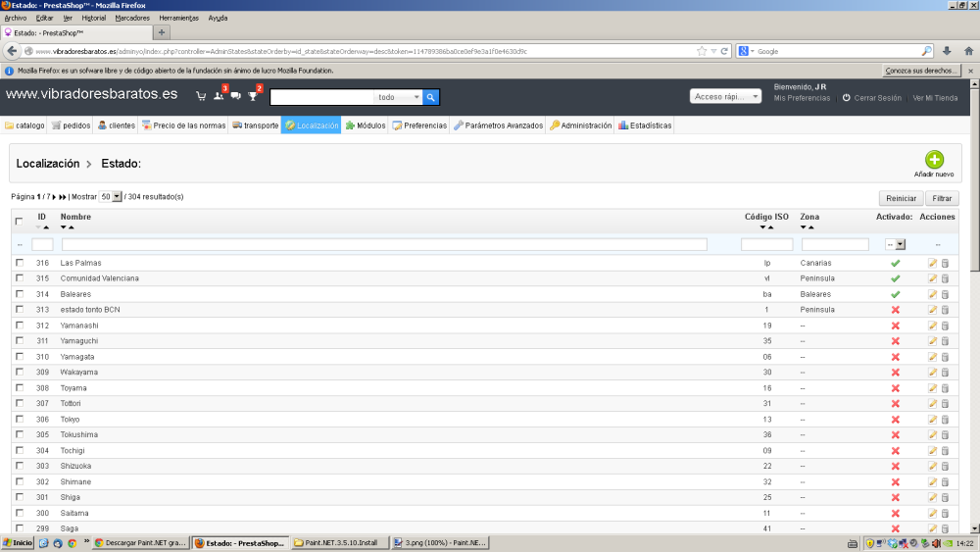Enable the estado tonto BCN state

[x=895, y=310]
